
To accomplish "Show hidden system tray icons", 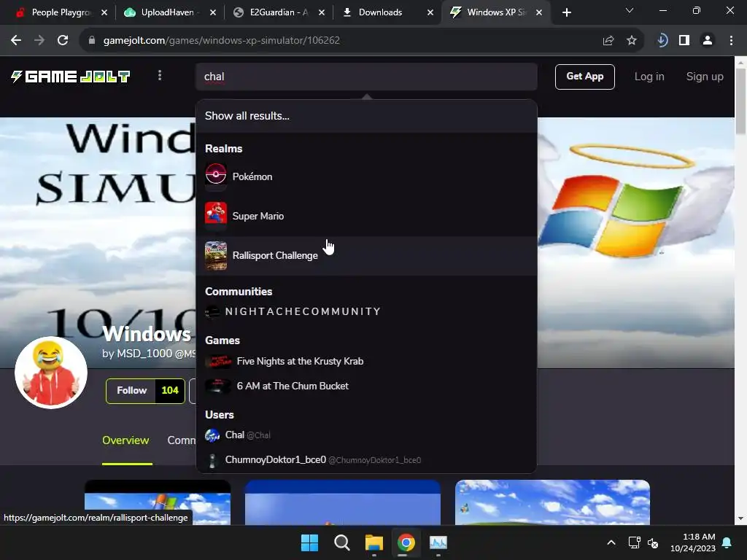I will point(611,542).
